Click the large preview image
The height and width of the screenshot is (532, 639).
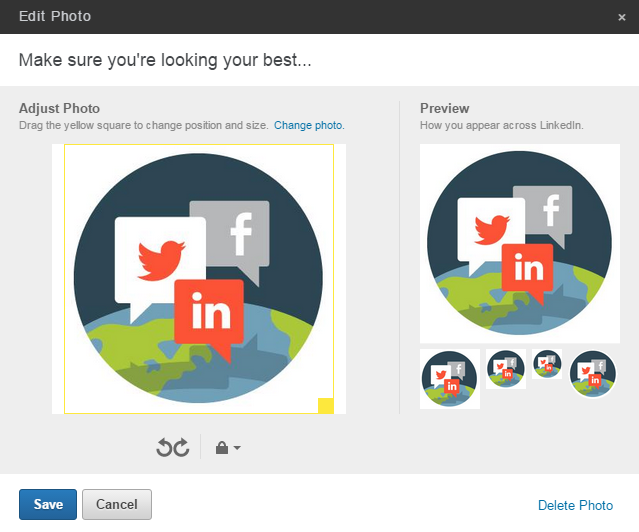coord(520,243)
